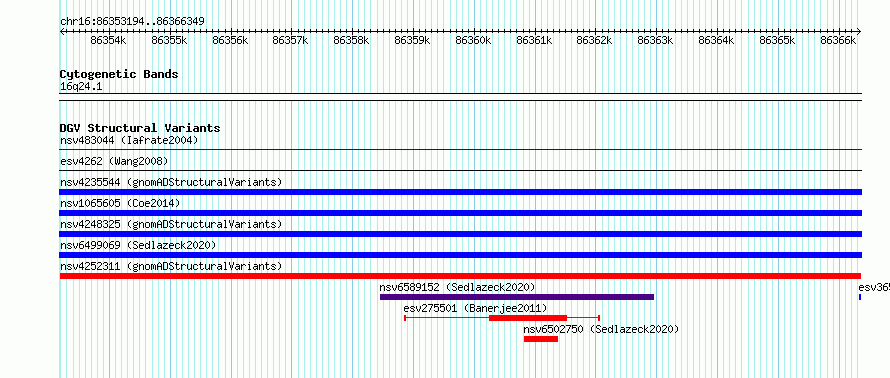The image size is (890, 378).
Task: Click purple bar of nsv6589152
Action: (517, 297)
